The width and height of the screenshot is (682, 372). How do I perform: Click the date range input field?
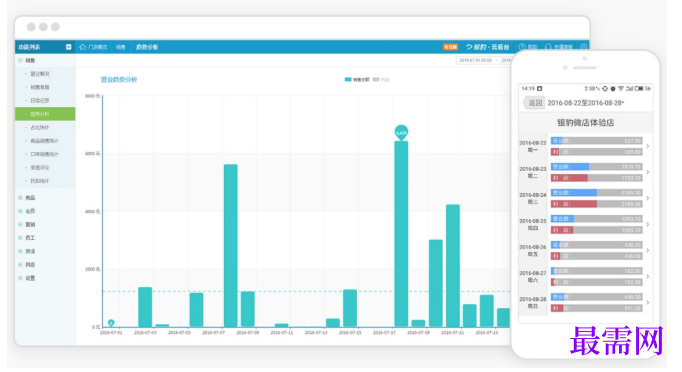484,60
